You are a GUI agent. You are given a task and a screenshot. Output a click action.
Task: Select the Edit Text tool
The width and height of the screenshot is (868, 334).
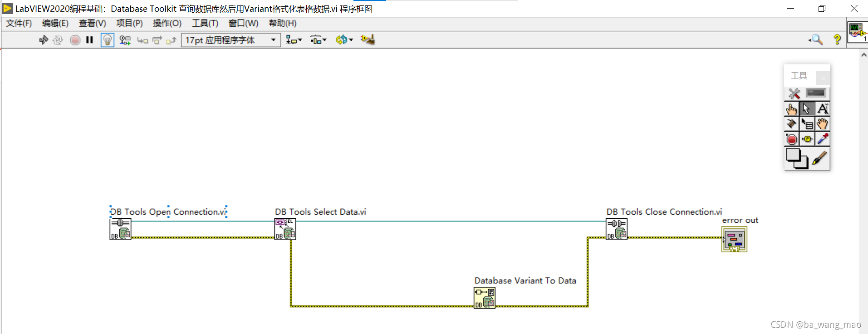click(822, 109)
